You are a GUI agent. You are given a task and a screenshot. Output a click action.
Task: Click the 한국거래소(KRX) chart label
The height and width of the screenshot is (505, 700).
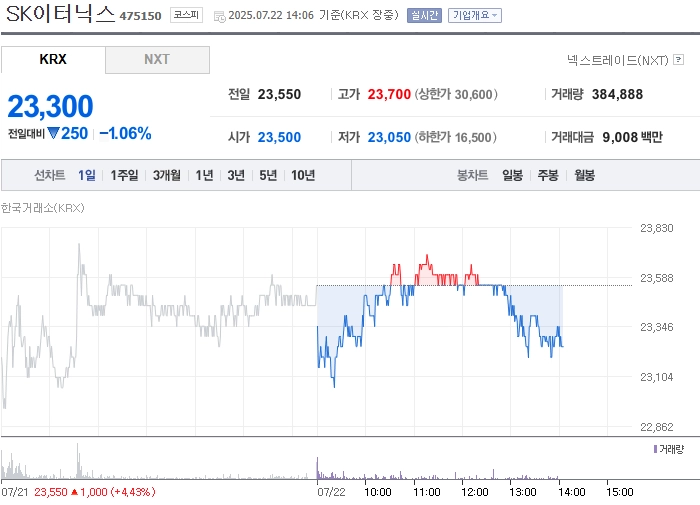pos(42,208)
